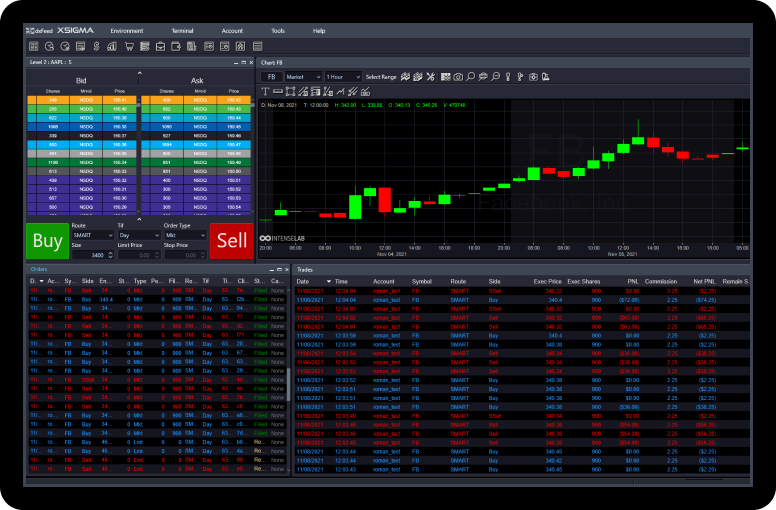Click the magnifier zoom icon above chart
The height and width of the screenshot is (510, 776).
tap(470, 77)
